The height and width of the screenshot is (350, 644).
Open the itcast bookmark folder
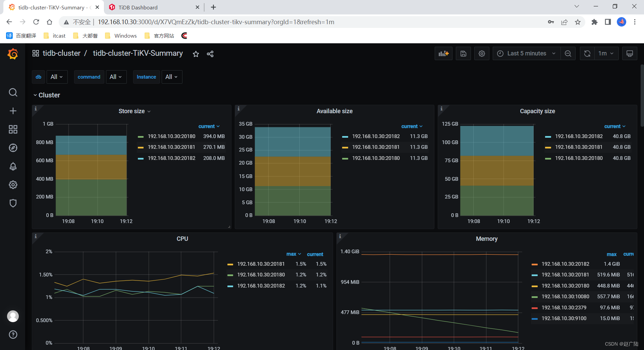click(55, 36)
